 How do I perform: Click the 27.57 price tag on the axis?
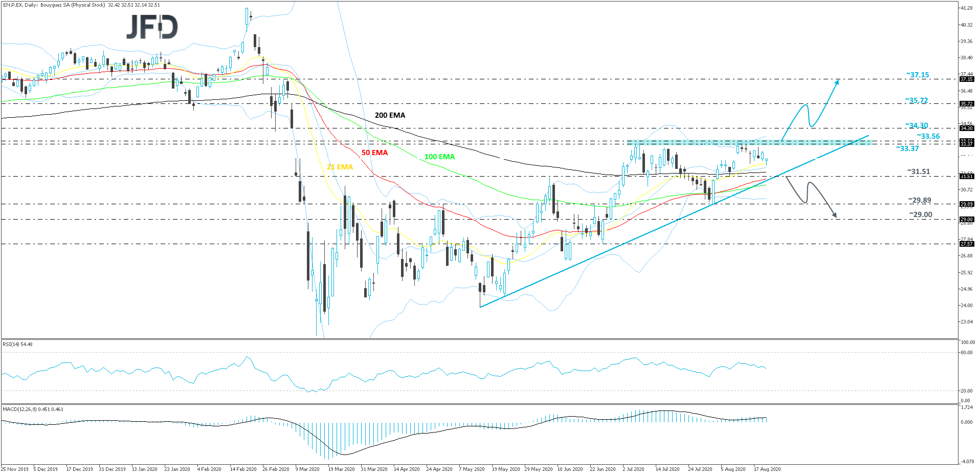(x=966, y=244)
